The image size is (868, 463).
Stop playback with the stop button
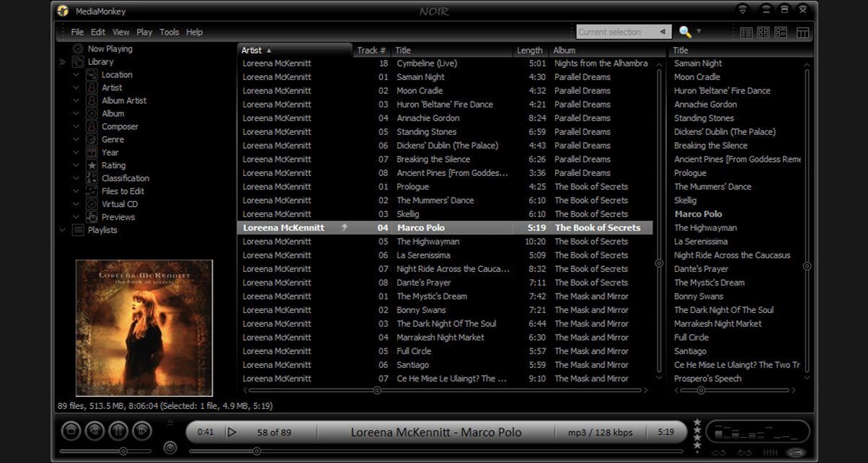[x=71, y=431]
